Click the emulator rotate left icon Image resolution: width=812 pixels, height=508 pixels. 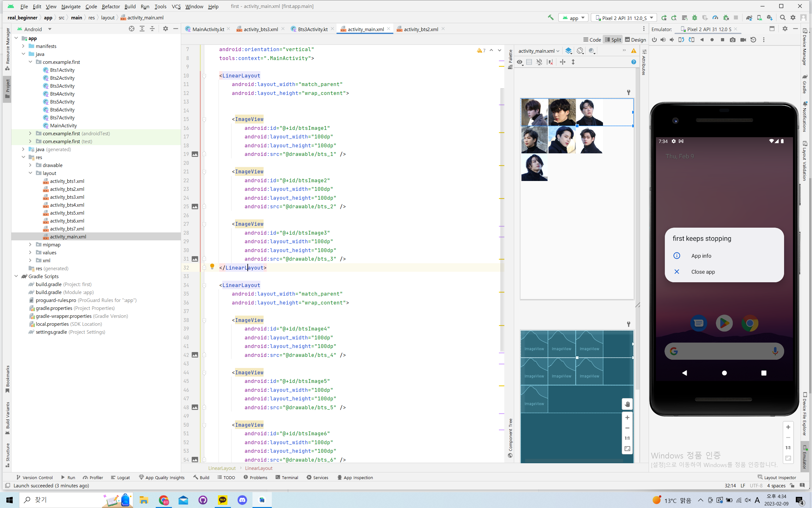(x=681, y=40)
